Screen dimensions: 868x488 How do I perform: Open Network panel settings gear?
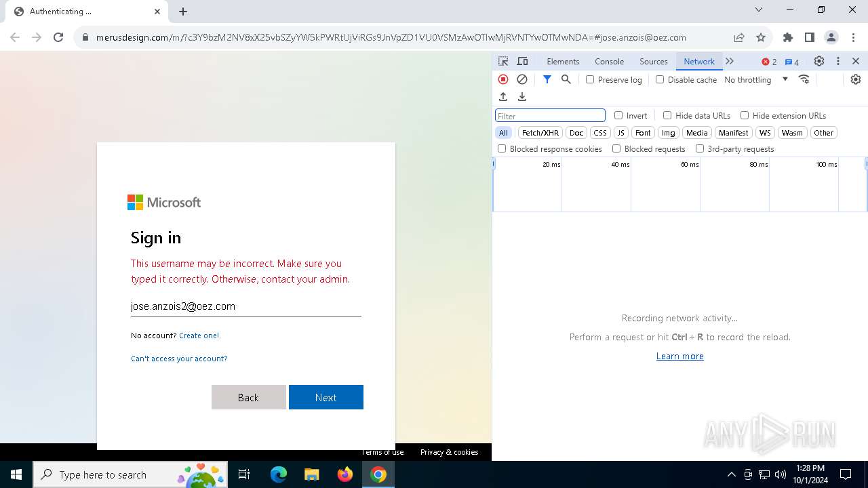(856, 79)
